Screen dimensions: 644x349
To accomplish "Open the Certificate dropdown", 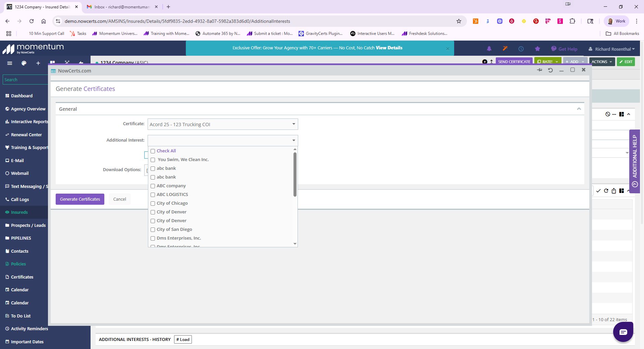I will click(223, 124).
